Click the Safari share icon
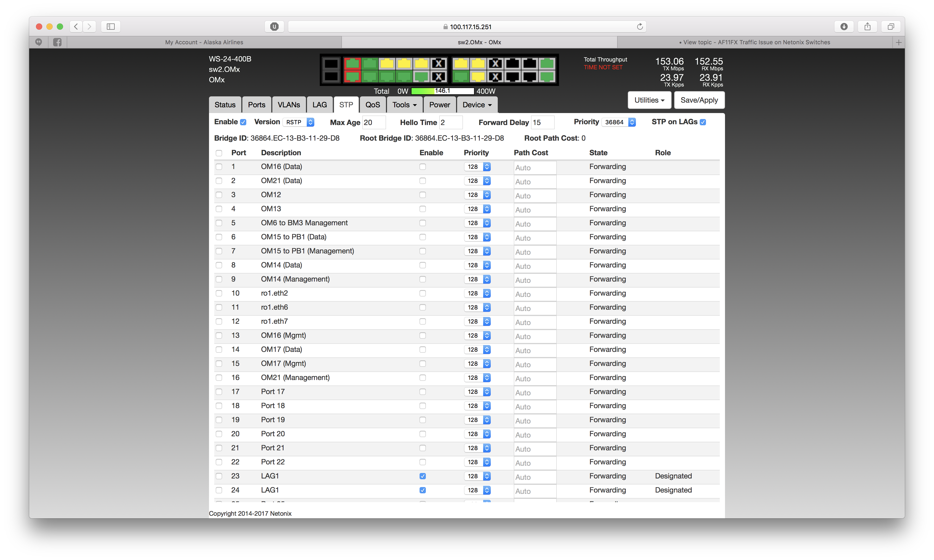Image resolution: width=934 pixels, height=560 pixels. 867,26
